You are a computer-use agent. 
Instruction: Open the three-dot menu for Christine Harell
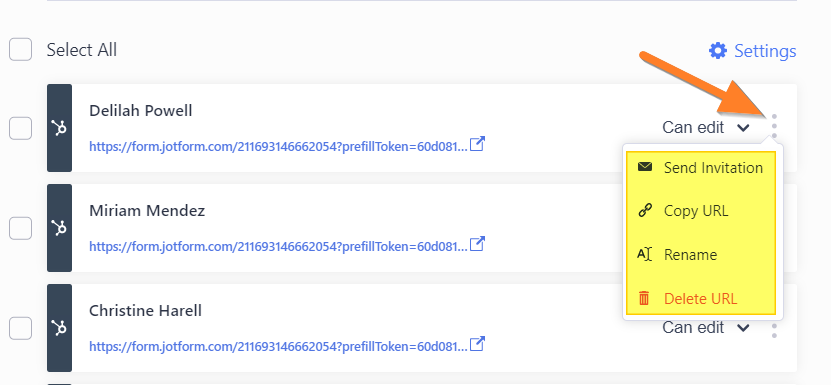click(x=774, y=330)
